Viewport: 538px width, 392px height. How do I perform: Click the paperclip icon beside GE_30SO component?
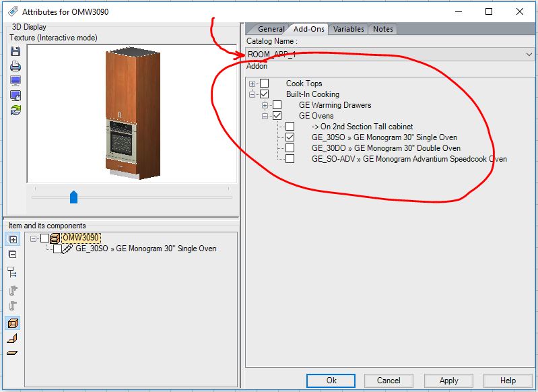pyautogui.click(x=67, y=249)
